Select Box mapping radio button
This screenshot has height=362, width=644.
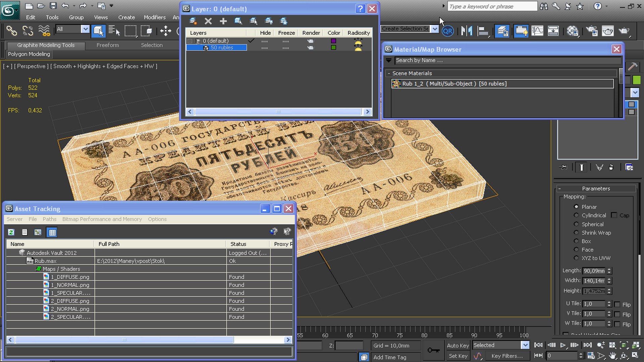pos(576,241)
